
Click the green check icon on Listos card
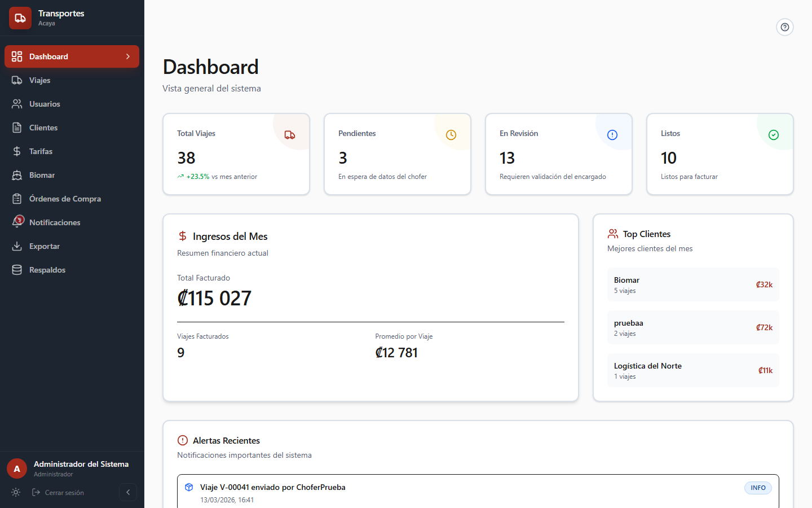pos(773,135)
